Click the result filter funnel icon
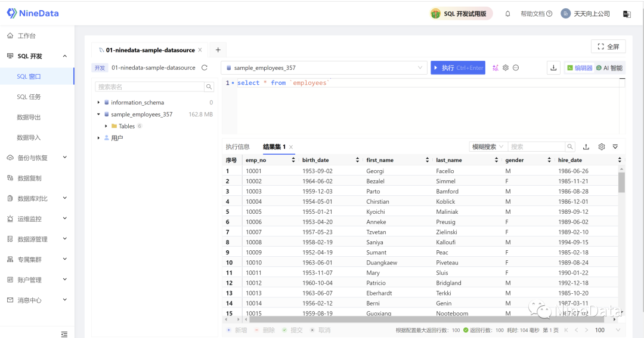The height and width of the screenshot is (338, 644). pos(615,147)
